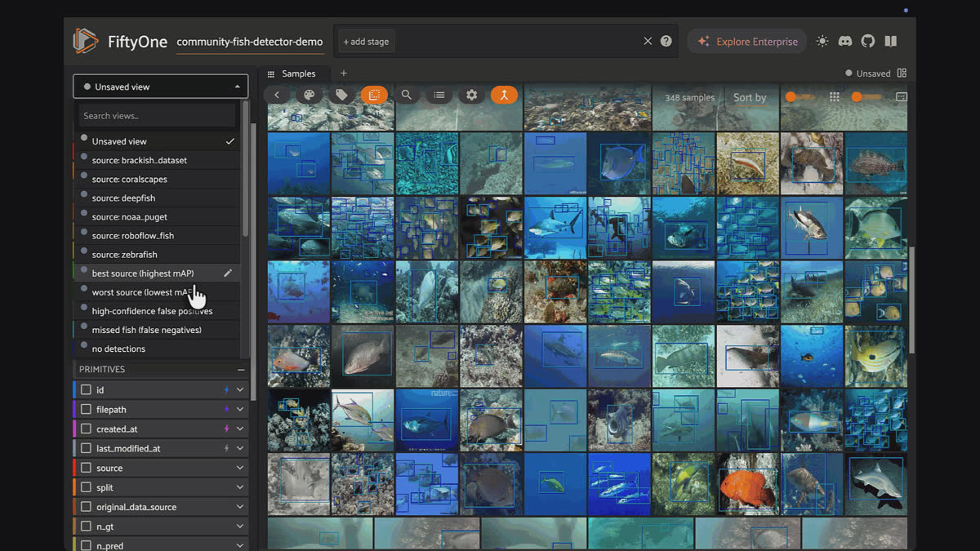Click the first orange slider left of the grid icon

(x=800, y=97)
